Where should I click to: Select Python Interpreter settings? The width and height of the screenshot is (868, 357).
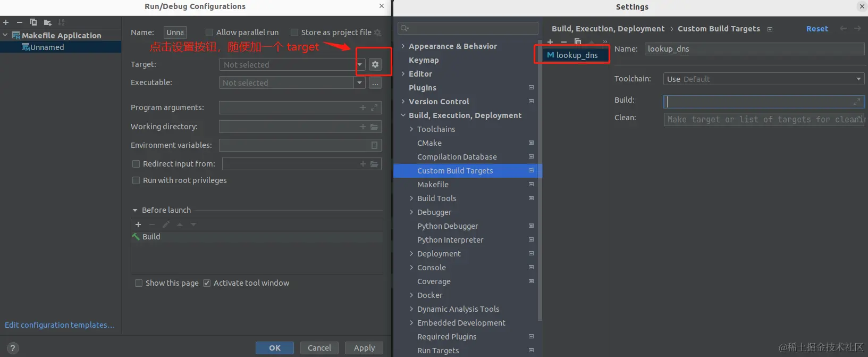pyautogui.click(x=450, y=240)
